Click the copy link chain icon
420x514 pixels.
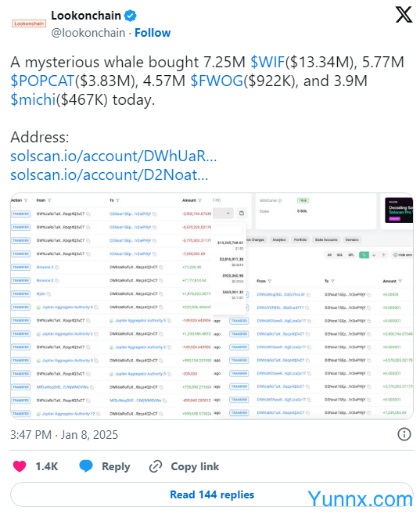(x=156, y=466)
